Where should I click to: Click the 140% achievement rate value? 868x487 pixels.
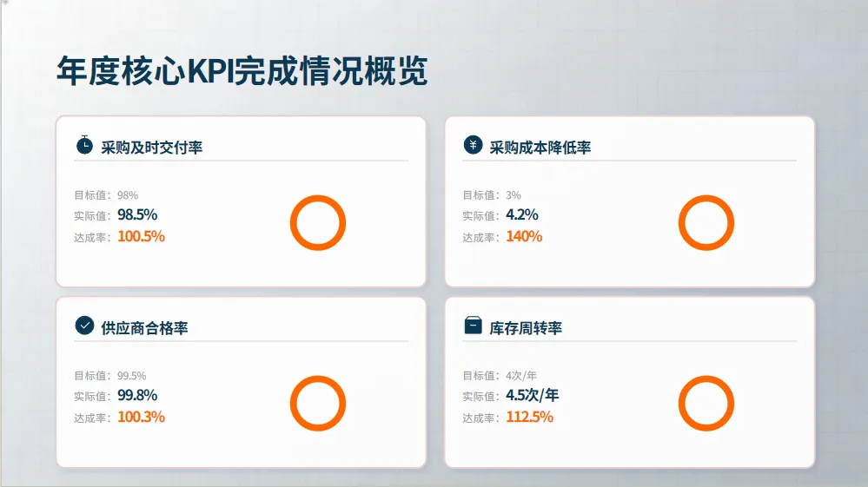tap(524, 236)
